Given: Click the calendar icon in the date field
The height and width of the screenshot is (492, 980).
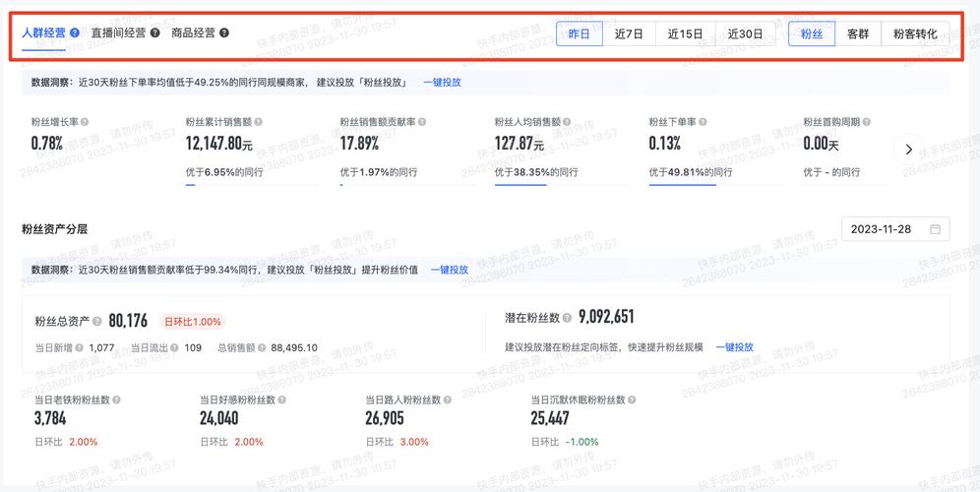Looking at the screenshot, I should tap(935, 229).
